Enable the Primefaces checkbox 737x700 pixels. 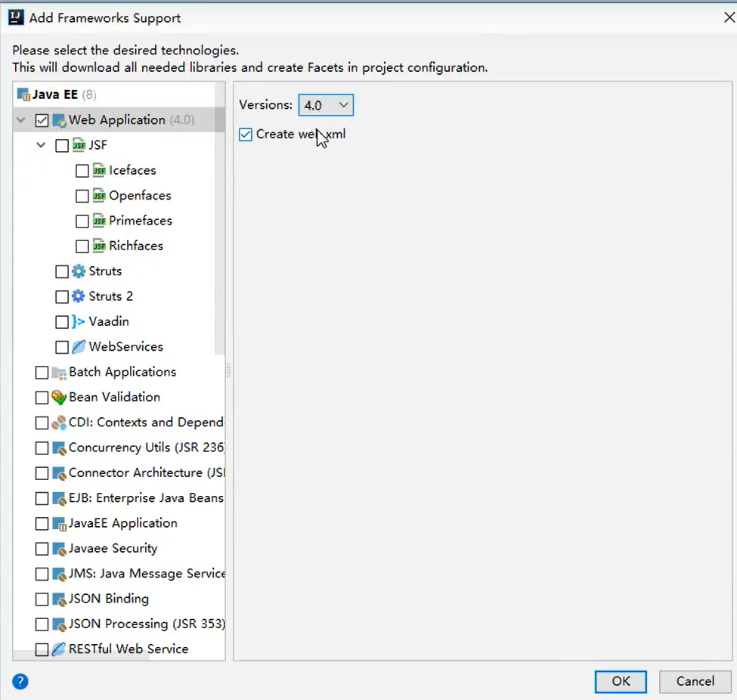[x=82, y=221]
